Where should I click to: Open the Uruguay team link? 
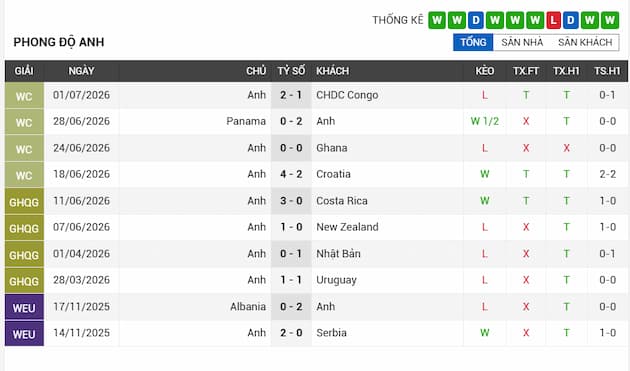coord(336,280)
